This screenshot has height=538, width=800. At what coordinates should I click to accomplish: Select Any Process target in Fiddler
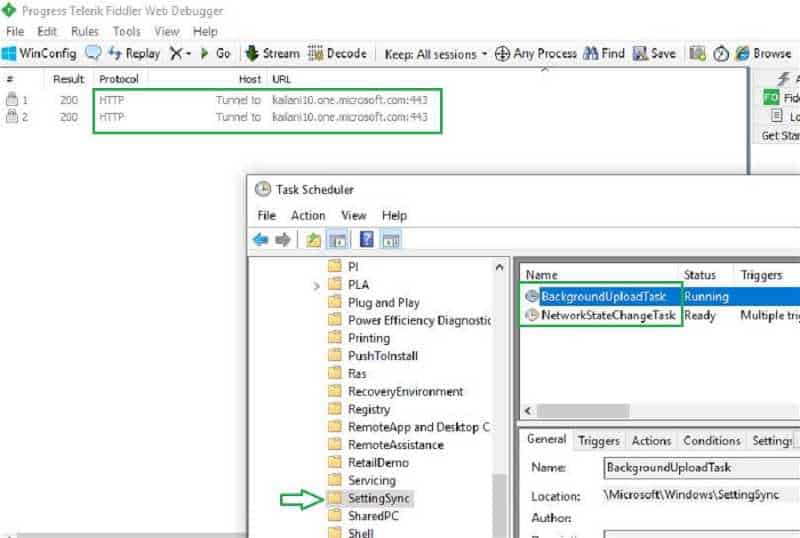coord(536,53)
